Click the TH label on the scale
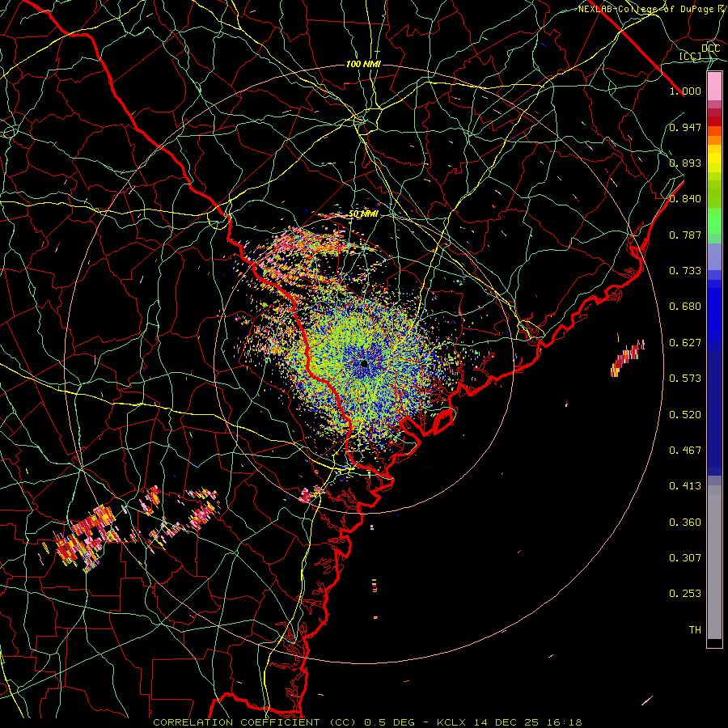Image resolution: width=728 pixels, height=728 pixels. point(695,630)
